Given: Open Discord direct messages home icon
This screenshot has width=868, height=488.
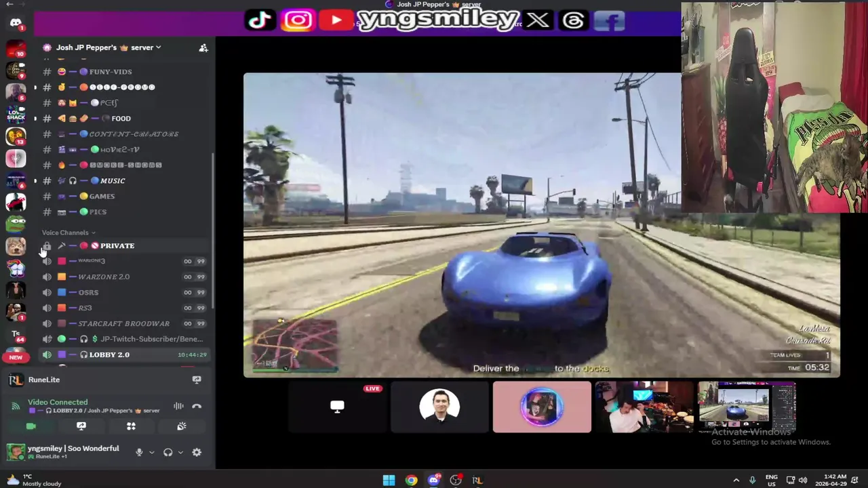Looking at the screenshot, I should tap(16, 23).
